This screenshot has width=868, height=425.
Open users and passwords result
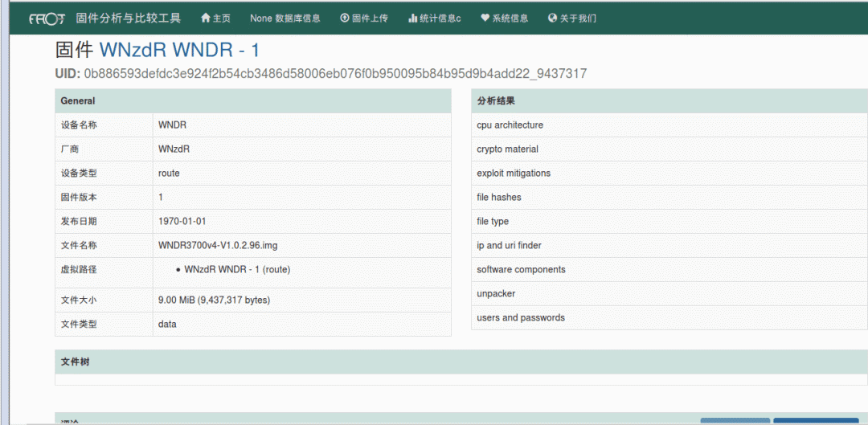669,317
